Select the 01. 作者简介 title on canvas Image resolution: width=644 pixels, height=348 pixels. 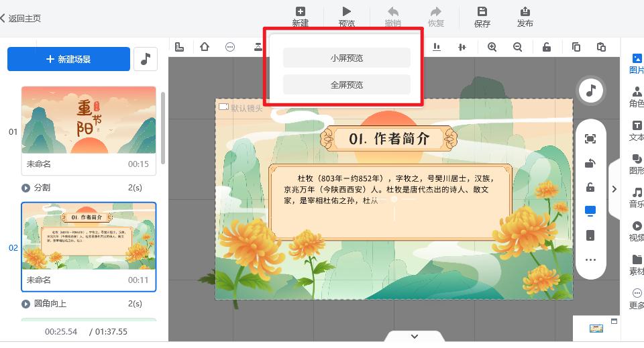click(x=389, y=139)
